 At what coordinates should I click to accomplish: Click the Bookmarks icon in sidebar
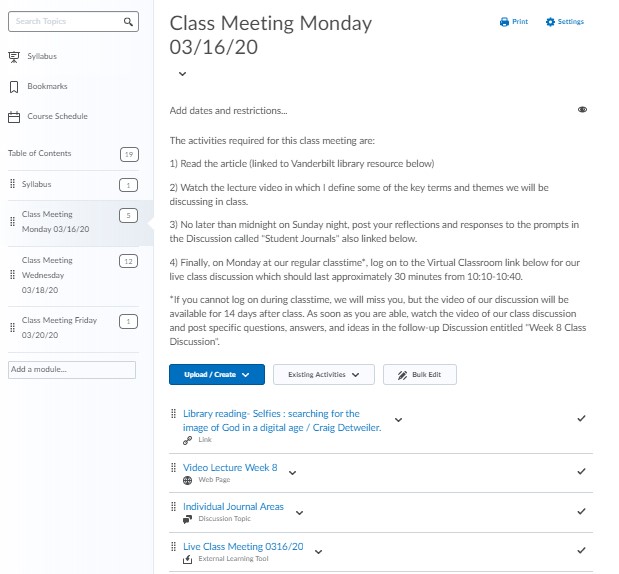(x=13, y=87)
